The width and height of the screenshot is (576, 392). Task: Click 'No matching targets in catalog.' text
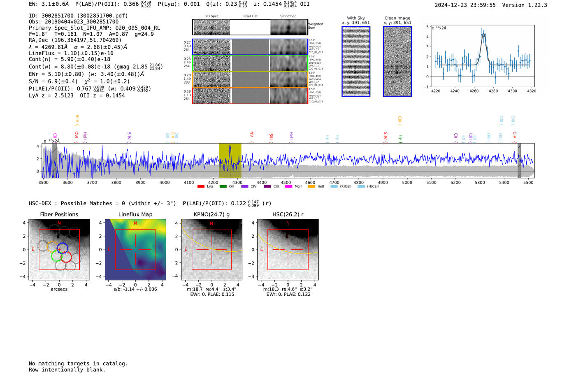click(78, 364)
